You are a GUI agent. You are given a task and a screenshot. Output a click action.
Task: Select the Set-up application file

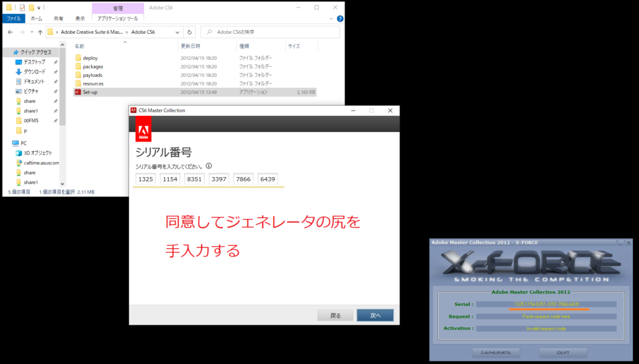click(195, 92)
